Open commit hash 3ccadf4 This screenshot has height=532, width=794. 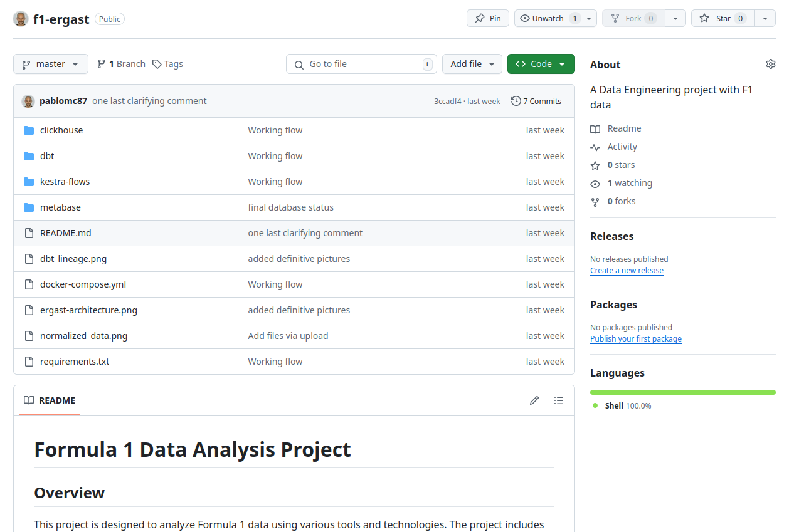(448, 101)
